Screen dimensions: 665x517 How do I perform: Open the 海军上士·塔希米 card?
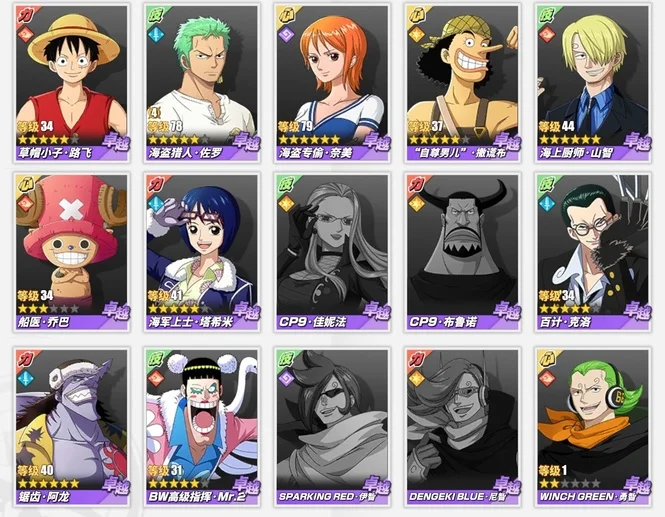[202, 252]
